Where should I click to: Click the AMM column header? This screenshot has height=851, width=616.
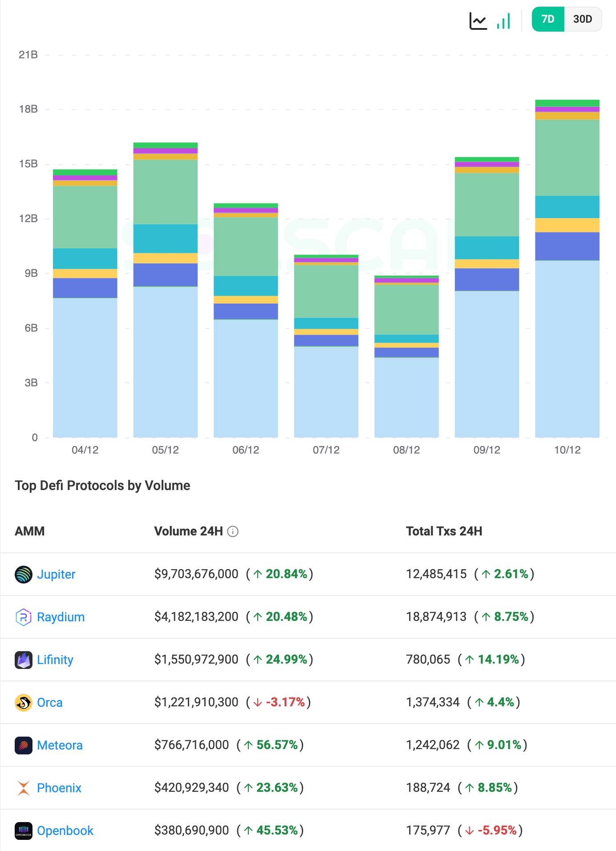[x=30, y=531]
